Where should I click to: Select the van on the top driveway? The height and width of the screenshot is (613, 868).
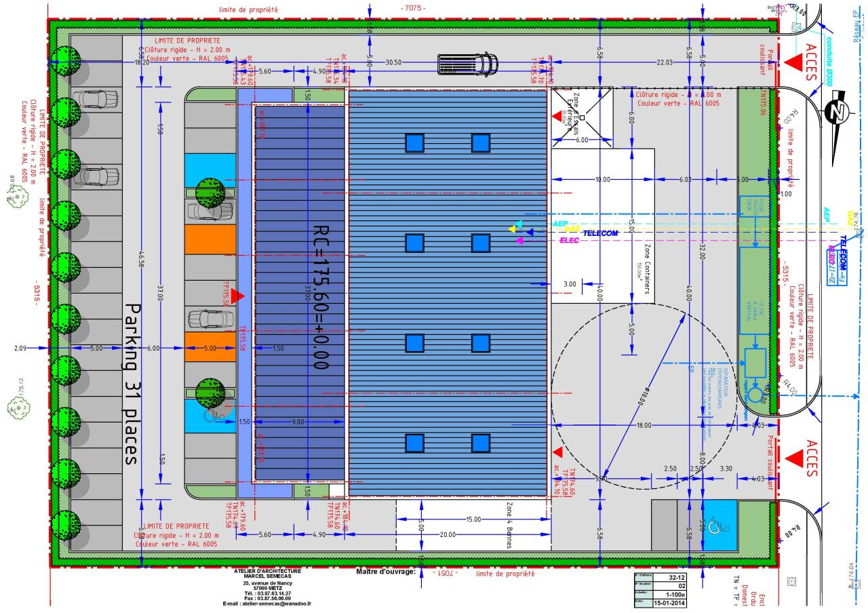467,64
